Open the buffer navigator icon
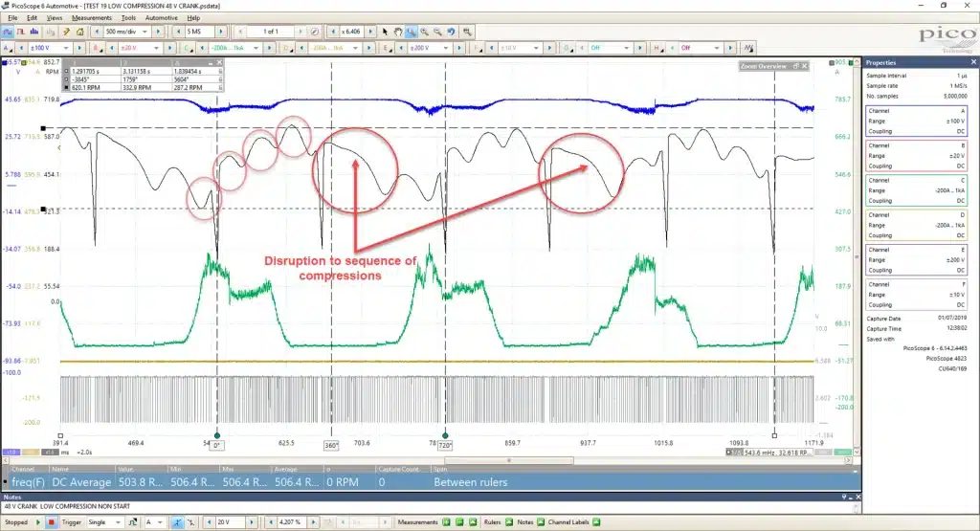This screenshot has height=531, width=980. click(315, 32)
